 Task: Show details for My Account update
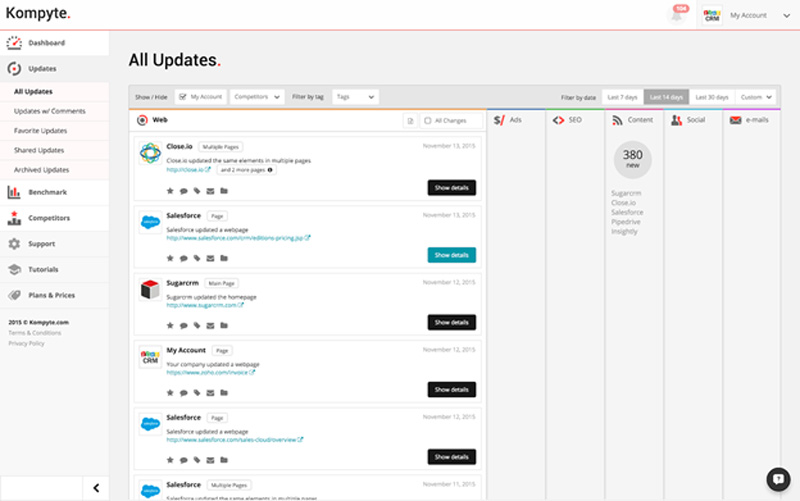[x=452, y=390]
